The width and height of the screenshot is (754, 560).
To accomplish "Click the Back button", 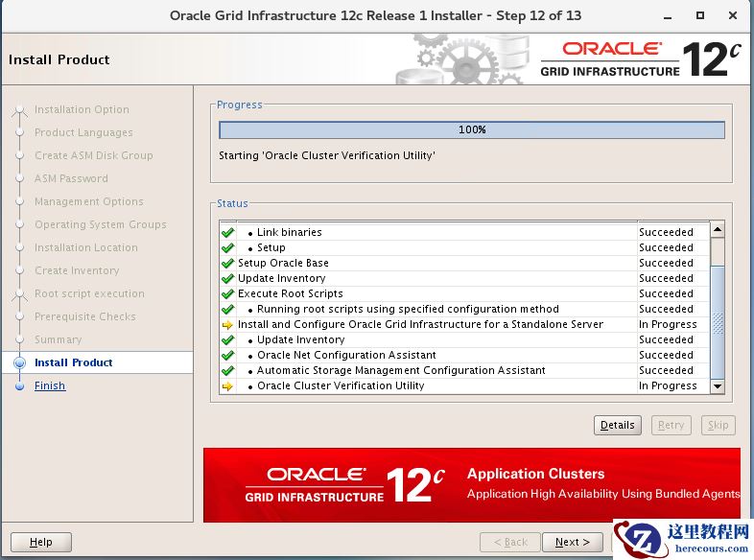I will point(510,542).
